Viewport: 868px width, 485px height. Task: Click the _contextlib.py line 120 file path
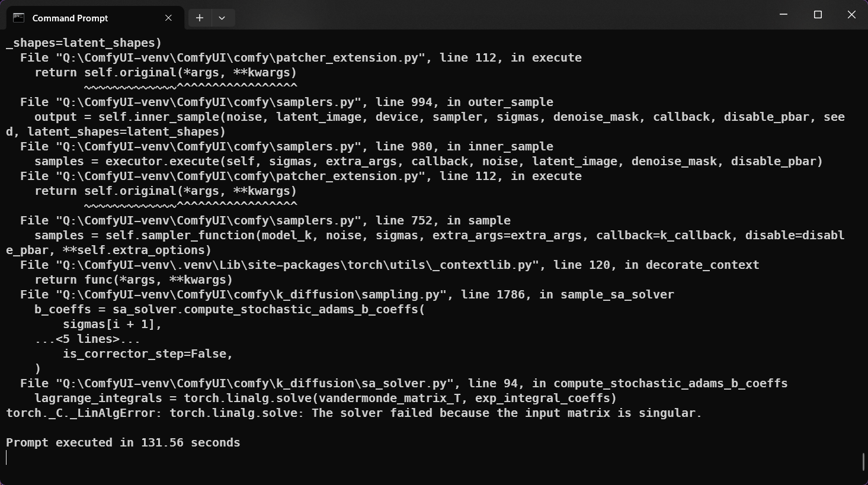point(283,265)
